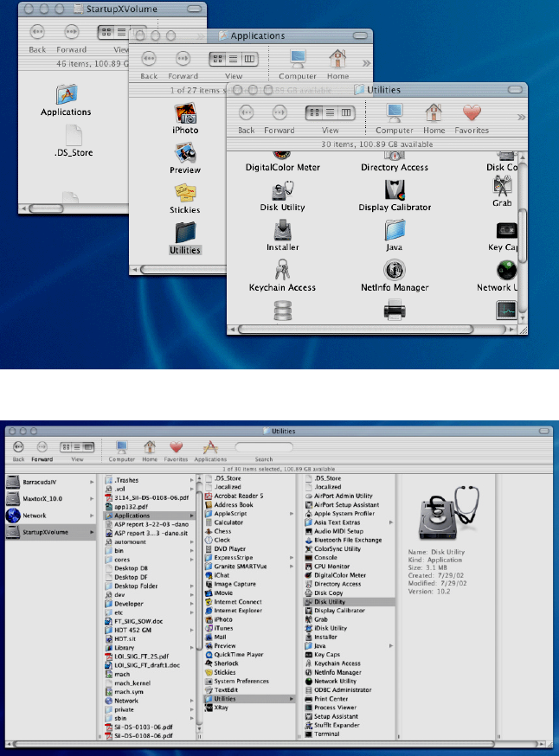
Task: Switch upper Utilities window to column view
Action: click(346, 112)
